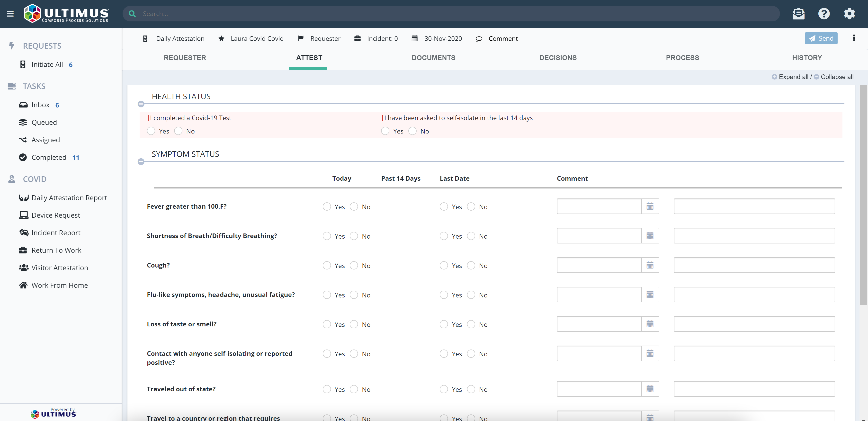Viewport: 868px width, 421px height.
Task: Switch to the Documents tab
Action: [x=433, y=58]
